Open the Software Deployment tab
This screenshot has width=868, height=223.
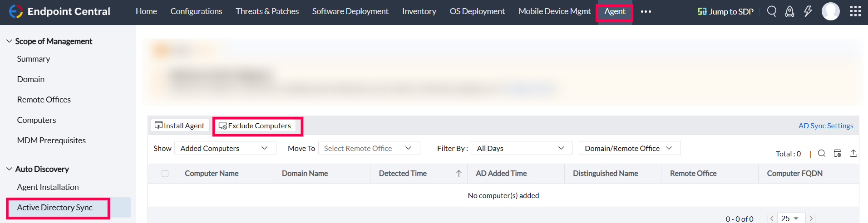(350, 11)
